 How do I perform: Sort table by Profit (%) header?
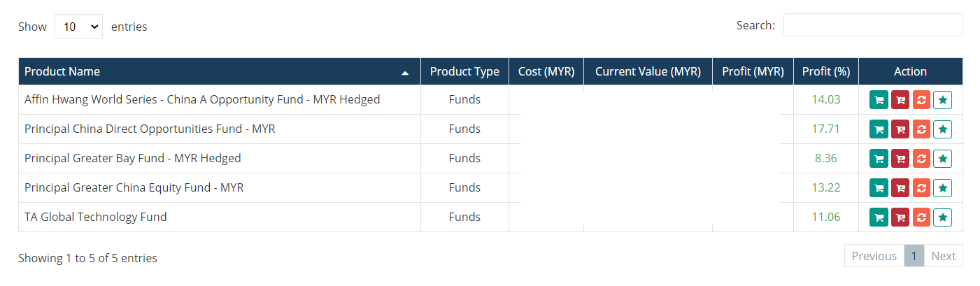(x=826, y=71)
